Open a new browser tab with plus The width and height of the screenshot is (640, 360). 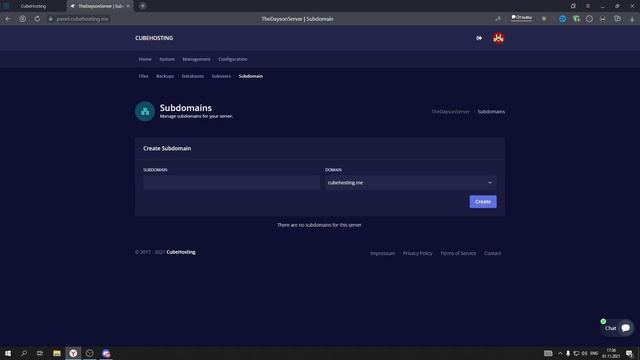click(142, 6)
